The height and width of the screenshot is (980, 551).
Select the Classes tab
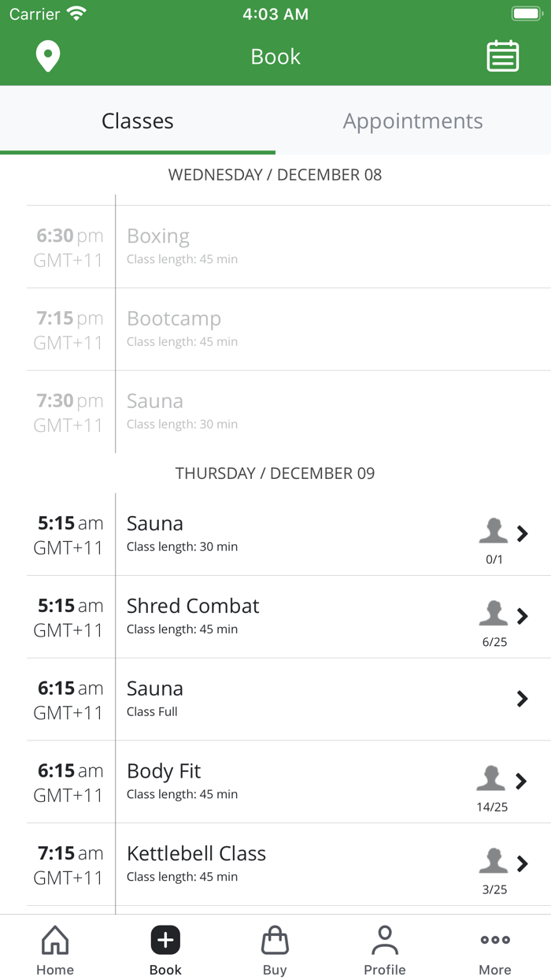coord(138,121)
